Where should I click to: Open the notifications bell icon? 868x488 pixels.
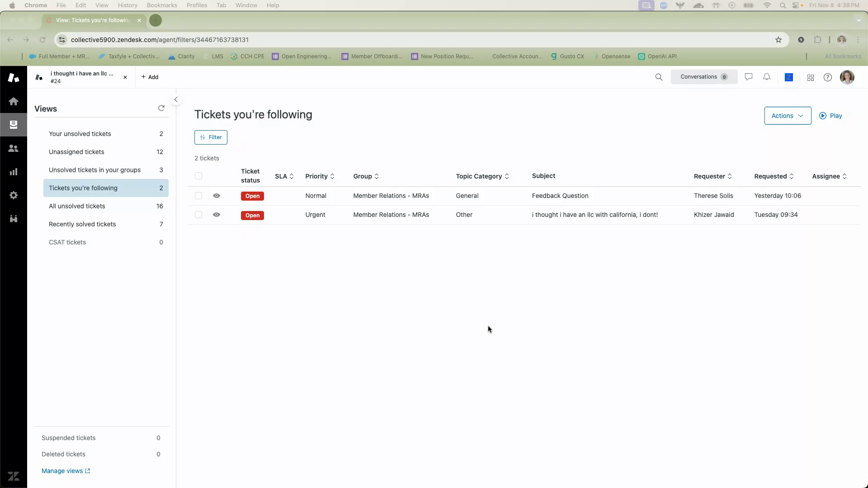(767, 77)
